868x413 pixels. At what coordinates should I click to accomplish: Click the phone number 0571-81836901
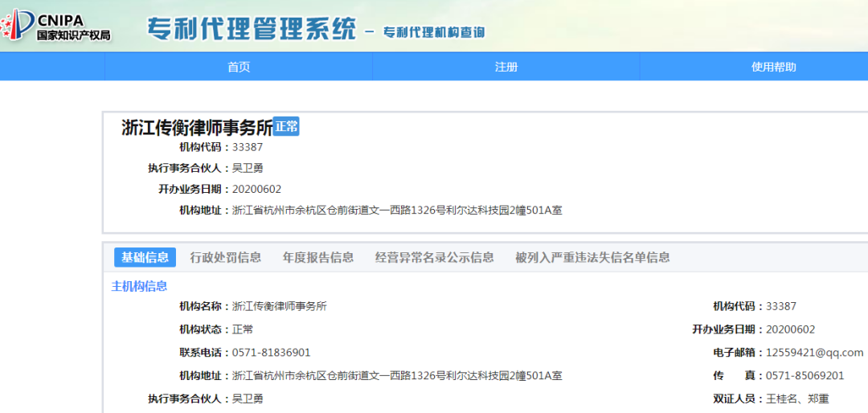[x=271, y=352]
